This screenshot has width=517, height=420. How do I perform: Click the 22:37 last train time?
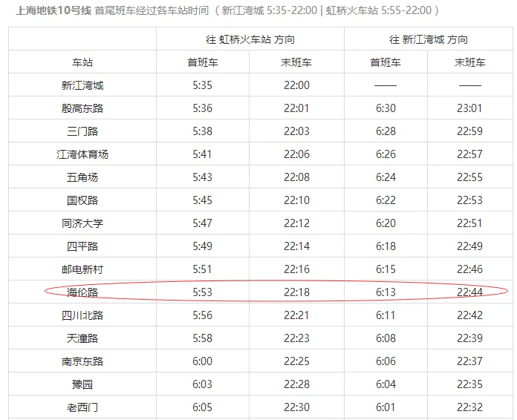469,361
